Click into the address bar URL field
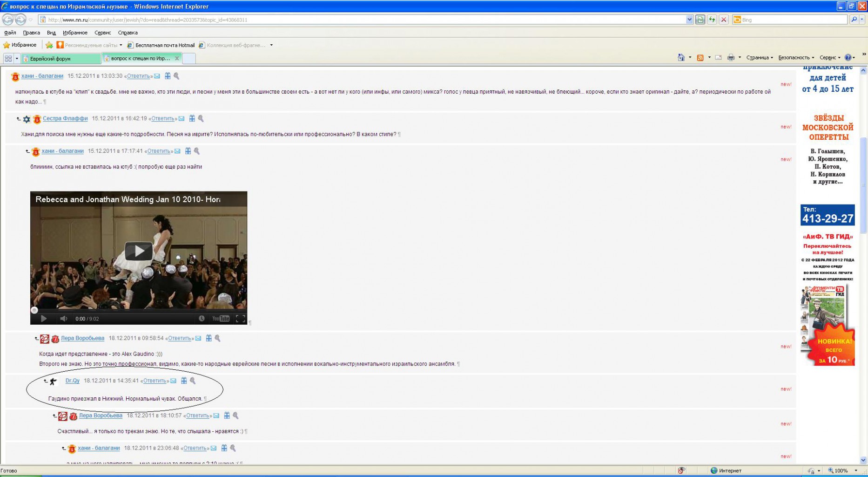Screen dimensions: 868x477 pos(363,20)
